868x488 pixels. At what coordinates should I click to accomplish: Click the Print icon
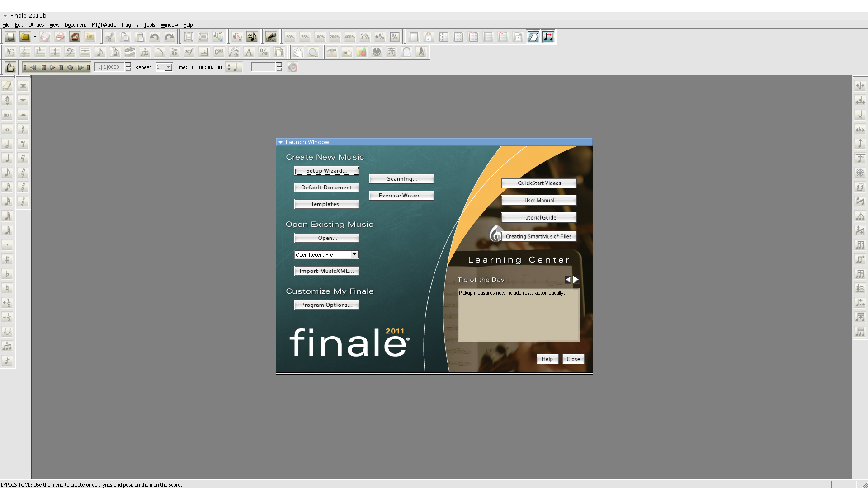point(60,37)
